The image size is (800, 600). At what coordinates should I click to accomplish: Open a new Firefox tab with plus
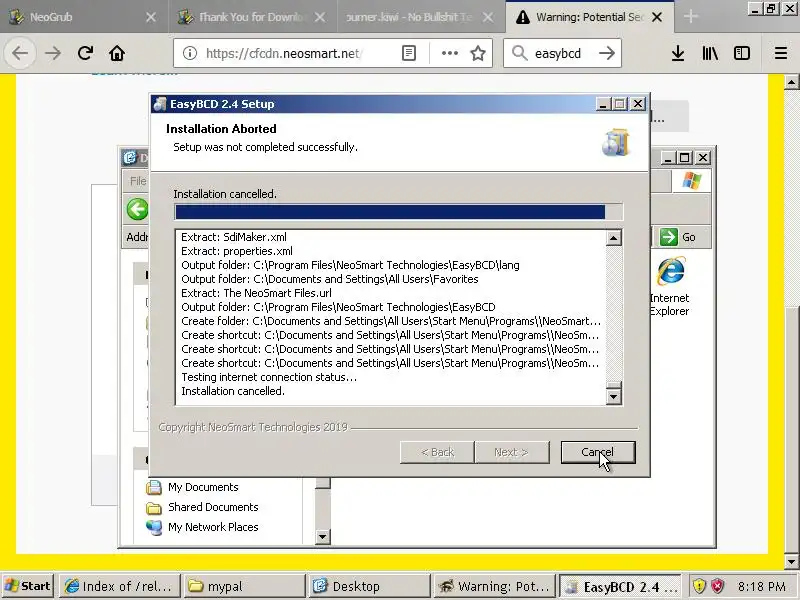point(690,17)
